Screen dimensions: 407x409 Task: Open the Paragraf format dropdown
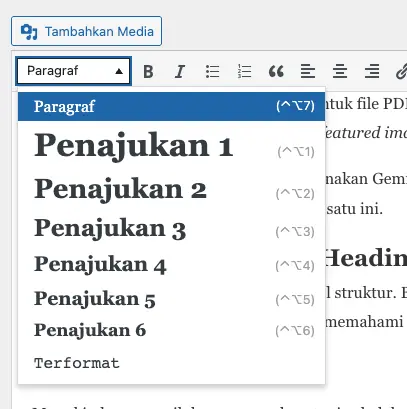73,71
